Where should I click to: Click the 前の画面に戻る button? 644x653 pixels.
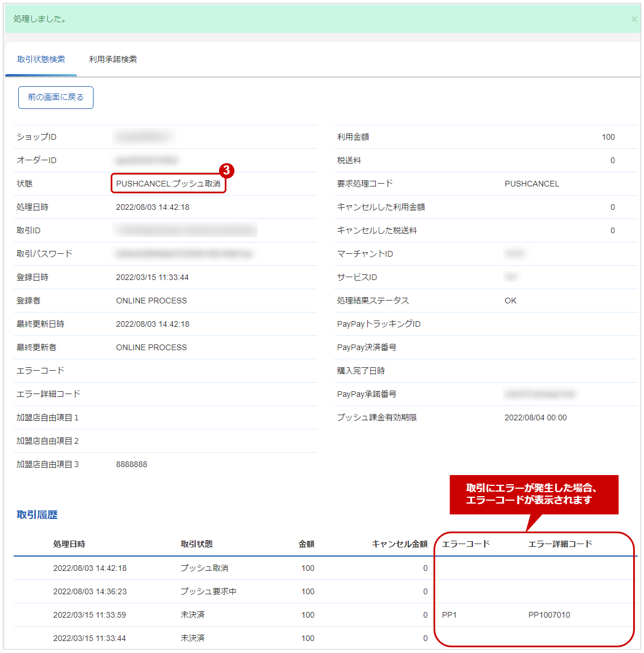(x=56, y=98)
